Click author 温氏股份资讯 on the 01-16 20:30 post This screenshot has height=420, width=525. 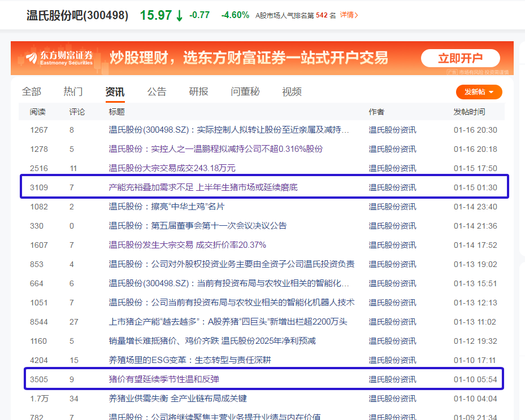[x=392, y=130]
